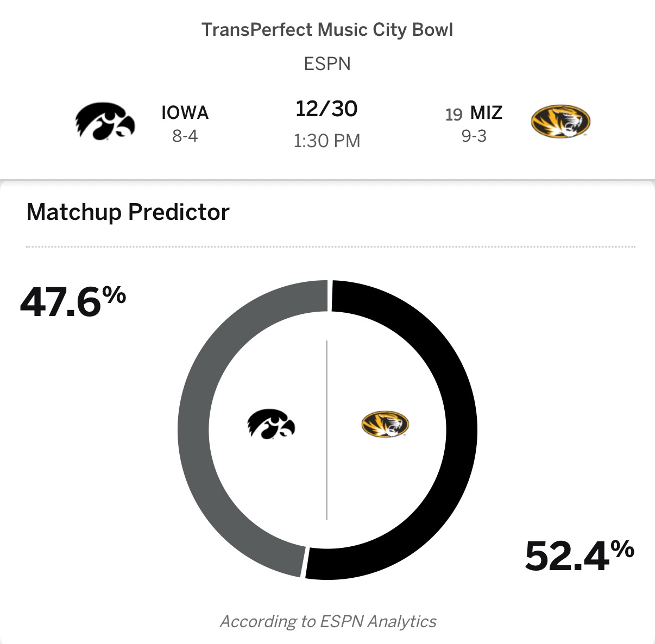Image resolution: width=655 pixels, height=644 pixels.
Task: Select the TransPerfect Music City Bowl title
Action: pos(327,29)
